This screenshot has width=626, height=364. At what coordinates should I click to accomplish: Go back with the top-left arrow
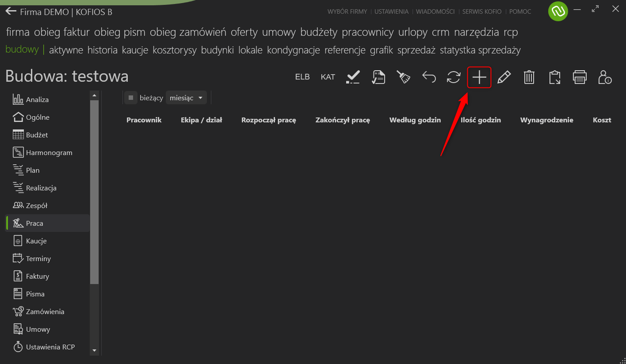tap(11, 11)
